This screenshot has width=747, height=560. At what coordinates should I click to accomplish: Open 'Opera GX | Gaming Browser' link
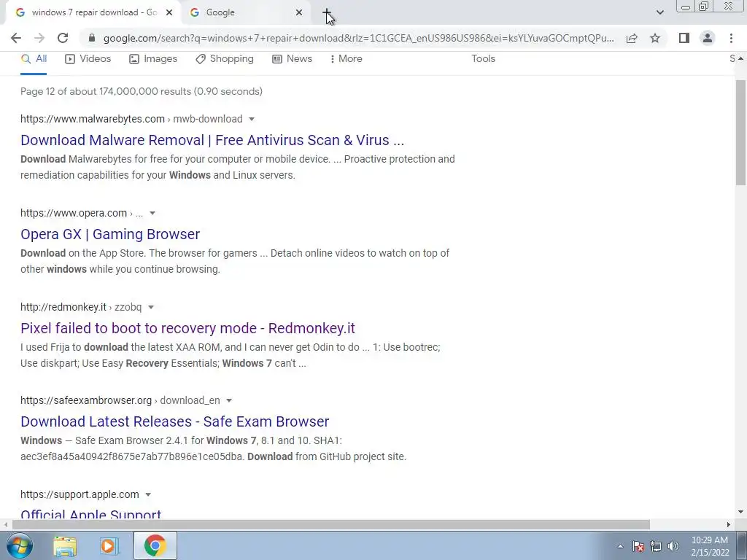point(110,234)
